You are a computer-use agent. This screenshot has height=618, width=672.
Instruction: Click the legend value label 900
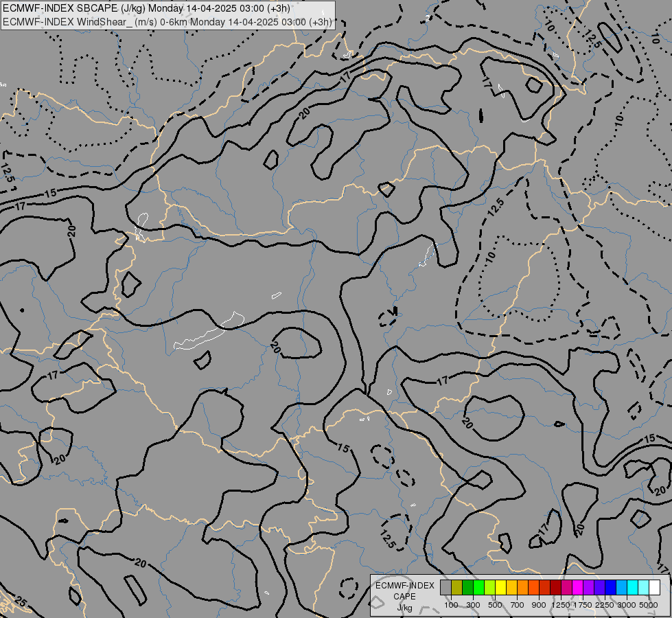(x=539, y=605)
